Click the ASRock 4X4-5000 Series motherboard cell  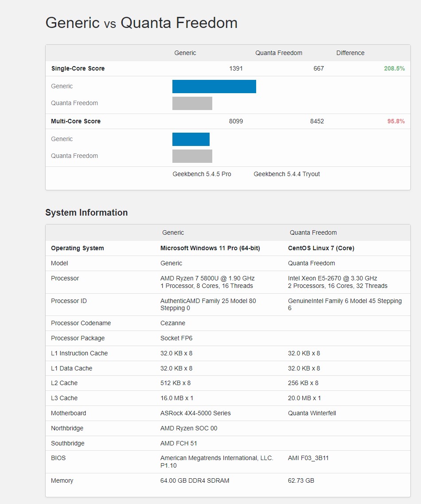(195, 413)
